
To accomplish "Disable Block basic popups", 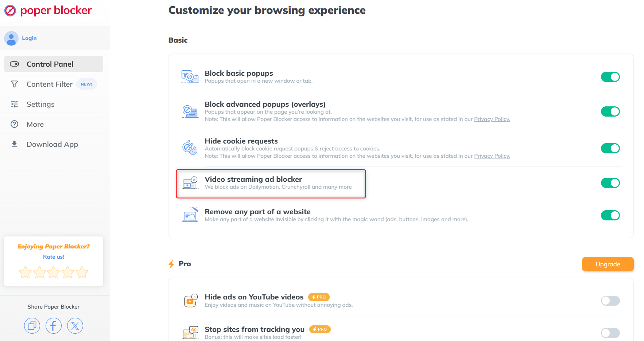I will click(610, 77).
